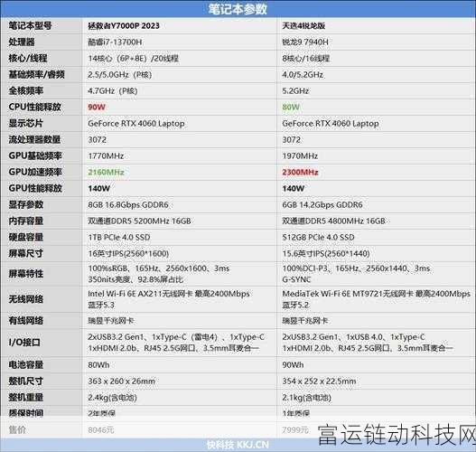The height and width of the screenshot is (452, 476).
Task: Click the 100%sRGB、165Hz screen feature cell
Action: click(159, 274)
